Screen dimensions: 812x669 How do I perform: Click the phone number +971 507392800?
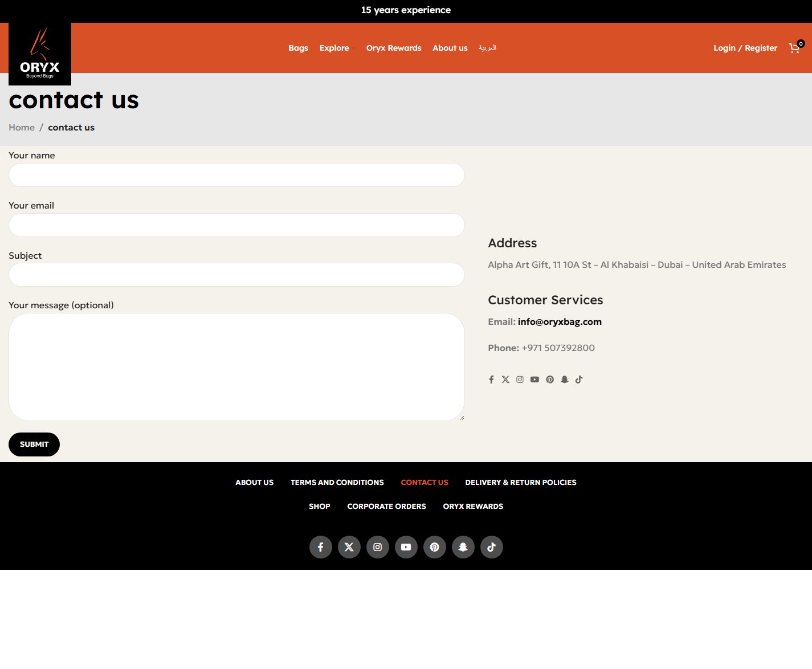click(x=558, y=348)
